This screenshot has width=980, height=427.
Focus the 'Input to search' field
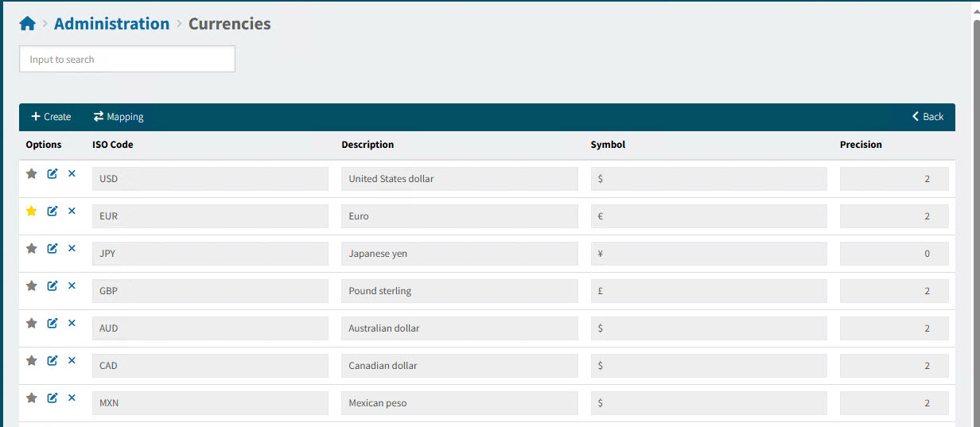tap(127, 60)
